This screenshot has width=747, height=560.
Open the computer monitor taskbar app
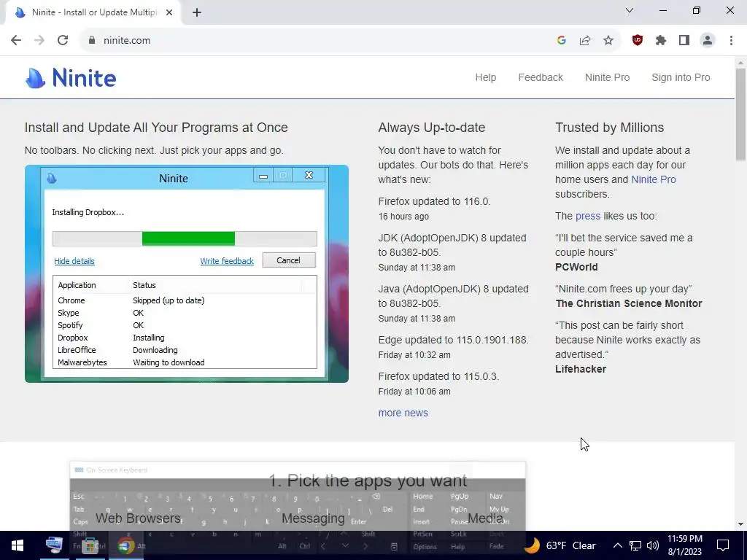click(54, 545)
